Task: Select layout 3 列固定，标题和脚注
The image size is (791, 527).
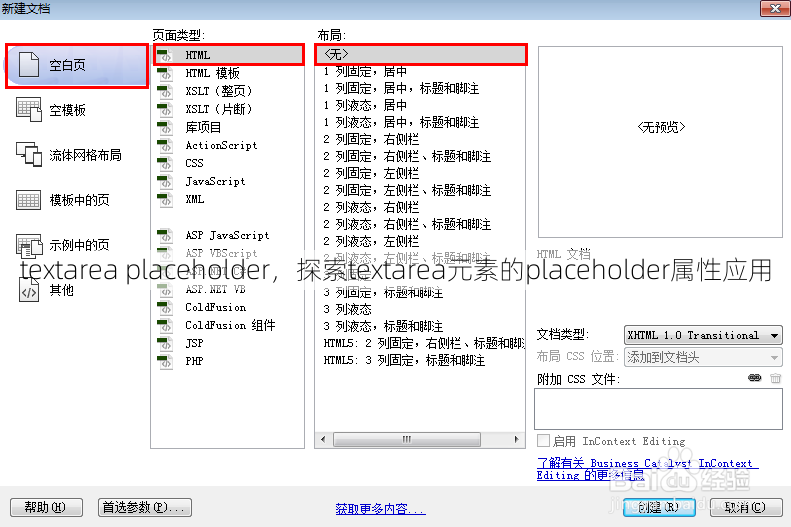Action: [383, 292]
